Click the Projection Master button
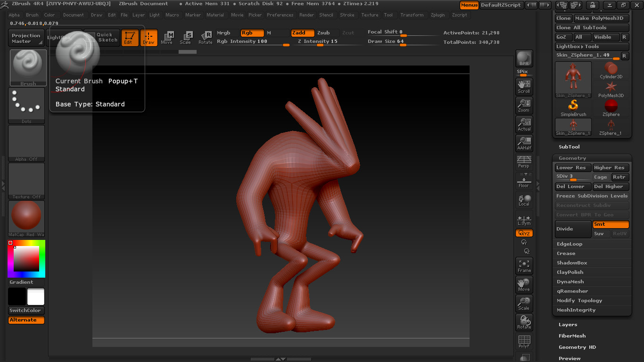This screenshot has height=362, width=644. [x=26, y=38]
